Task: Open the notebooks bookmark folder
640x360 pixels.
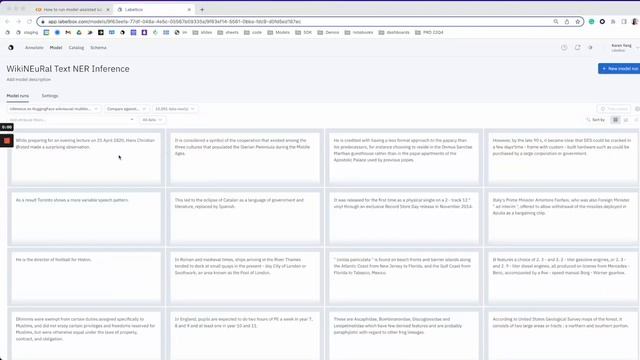Action: (359, 32)
